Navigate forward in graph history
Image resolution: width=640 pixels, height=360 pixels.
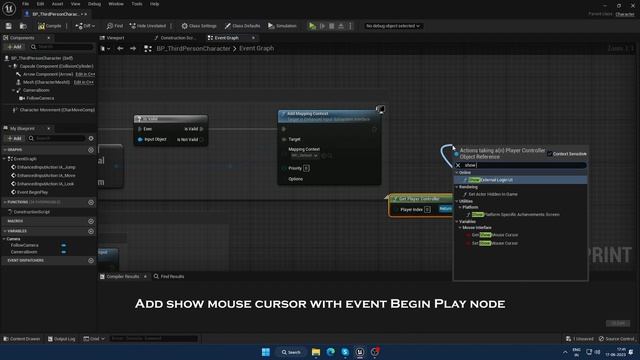pos(133,49)
